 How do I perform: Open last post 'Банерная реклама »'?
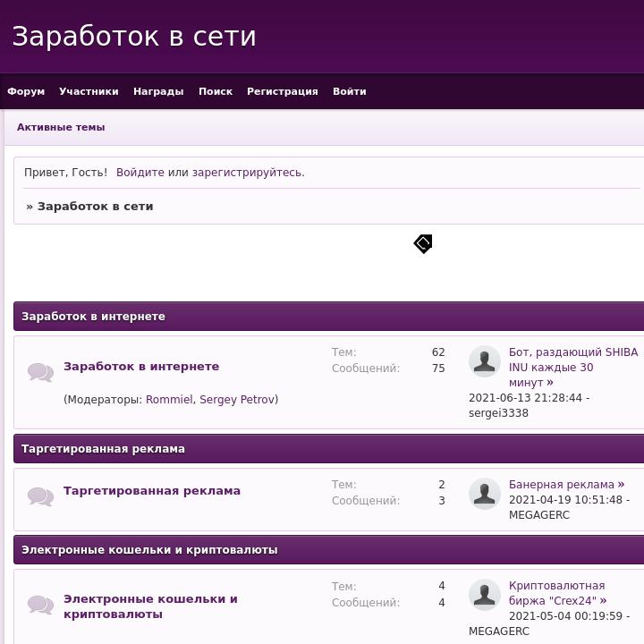pyautogui.click(x=566, y=485)
